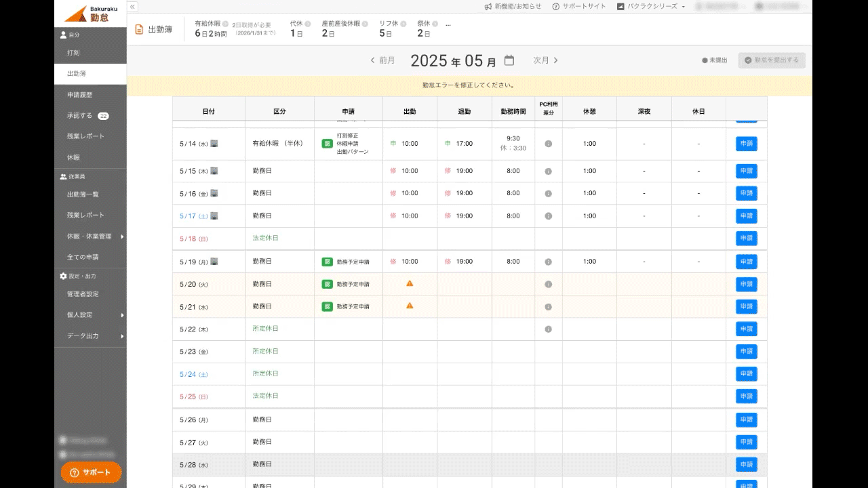Viewport: 868px width, 488px height.
Task: Expand the 個人設定 submenu
Action: pyautogui.click(x=122, y=315)
